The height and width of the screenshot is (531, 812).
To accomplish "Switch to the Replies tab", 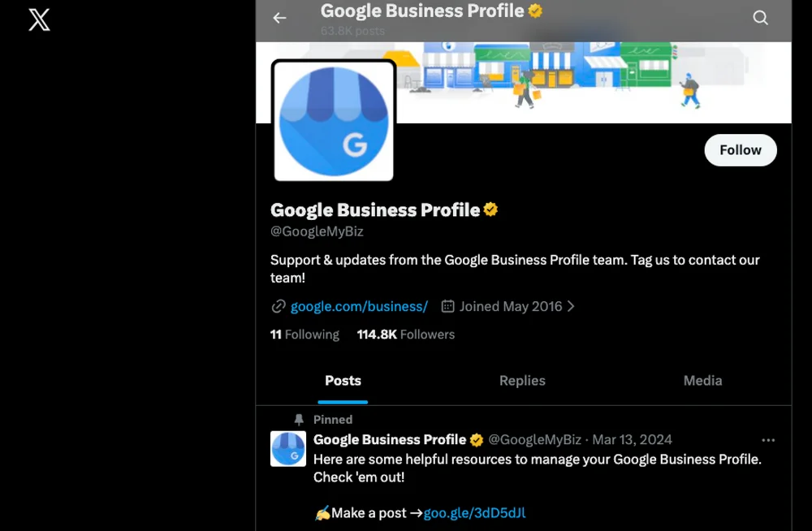I will 522,380.
